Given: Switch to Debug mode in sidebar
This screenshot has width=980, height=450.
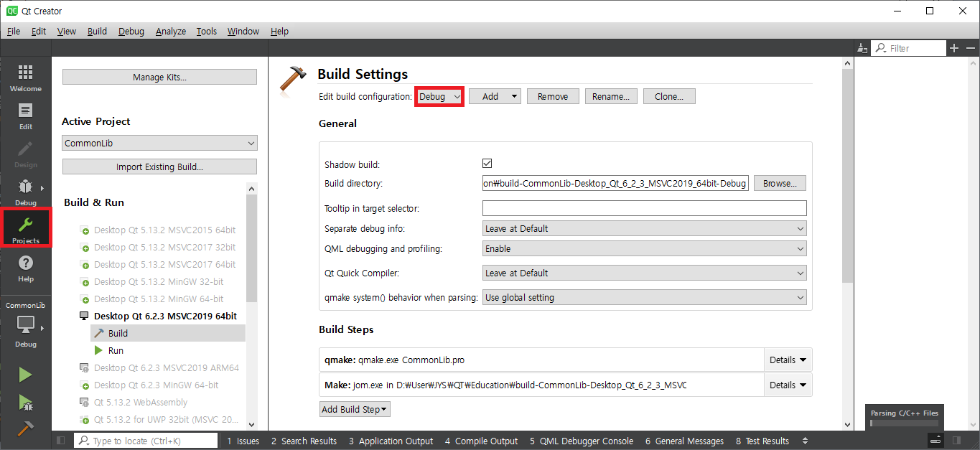Looking at the screenshot, I should (x=25, y=192).
